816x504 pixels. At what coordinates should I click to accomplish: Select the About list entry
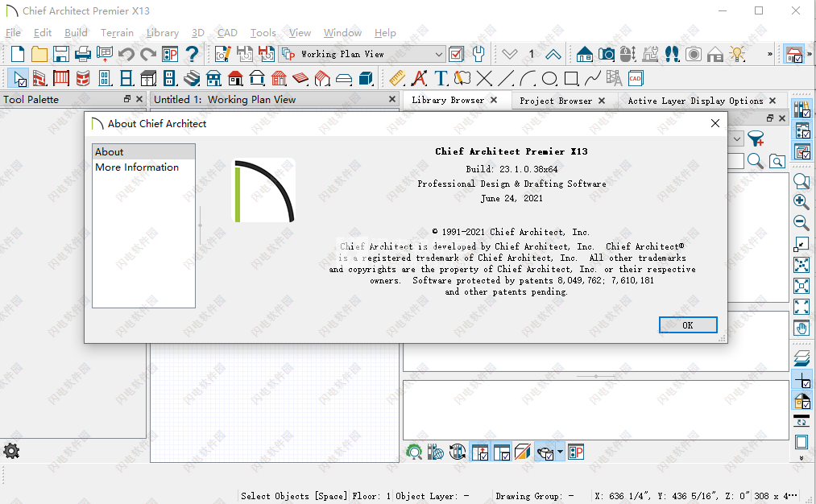pyautogui.click(x=143, y=152)
